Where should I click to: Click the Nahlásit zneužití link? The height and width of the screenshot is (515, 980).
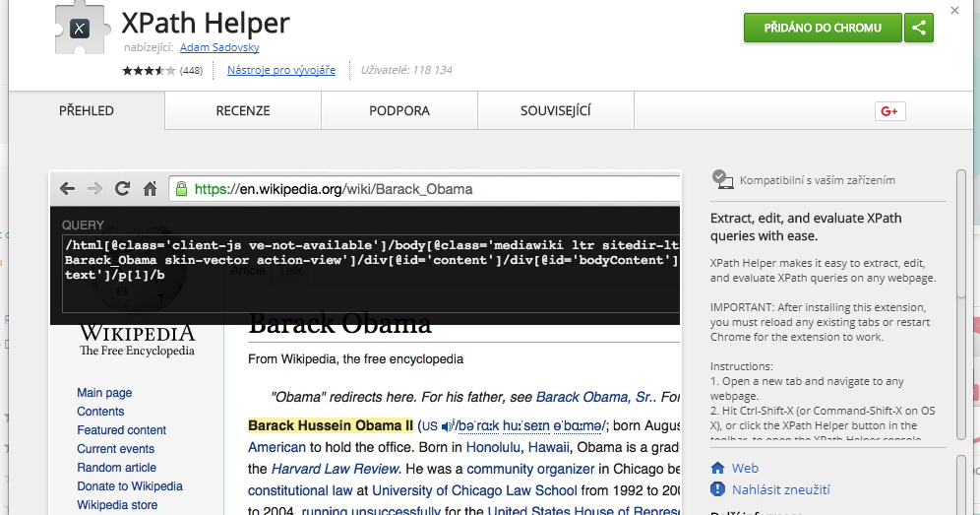coord(781,489)
